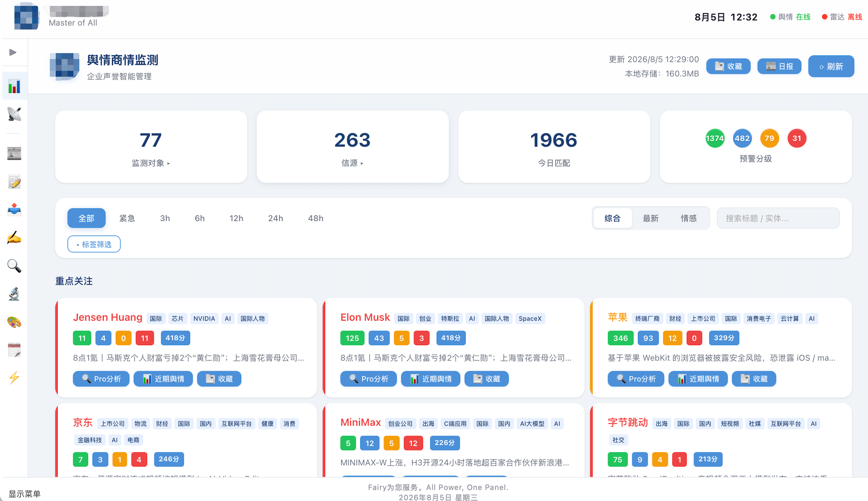Viewport: 868px width, 501px height.
Task: Switch sorting to 情感
Action: pyautogui.click(x=689, y=218)
